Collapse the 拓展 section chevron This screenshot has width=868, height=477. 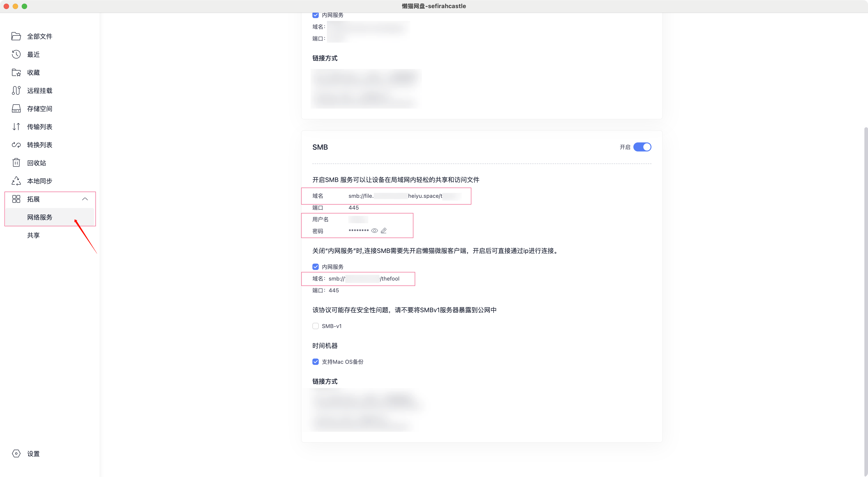click(85, 199)
